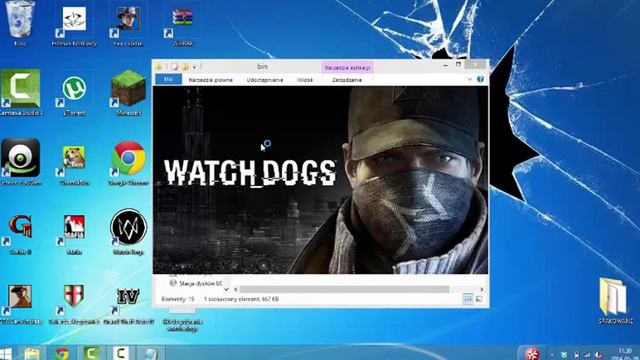Screen dimensions: 640x360
Task: Open the last taskbar app right of Camtasia Recorder
Action: point(150,353)
